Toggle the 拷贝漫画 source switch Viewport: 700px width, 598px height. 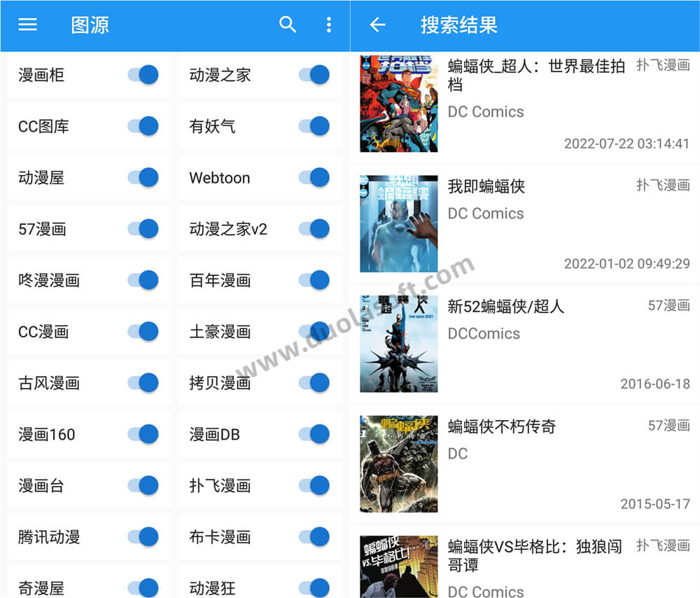tap(314, 383)
